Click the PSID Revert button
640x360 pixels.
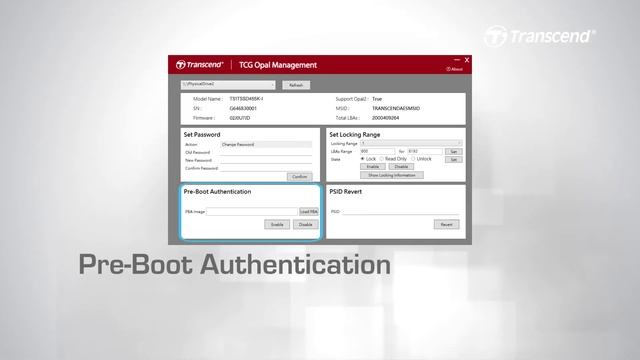click(447, 224)
